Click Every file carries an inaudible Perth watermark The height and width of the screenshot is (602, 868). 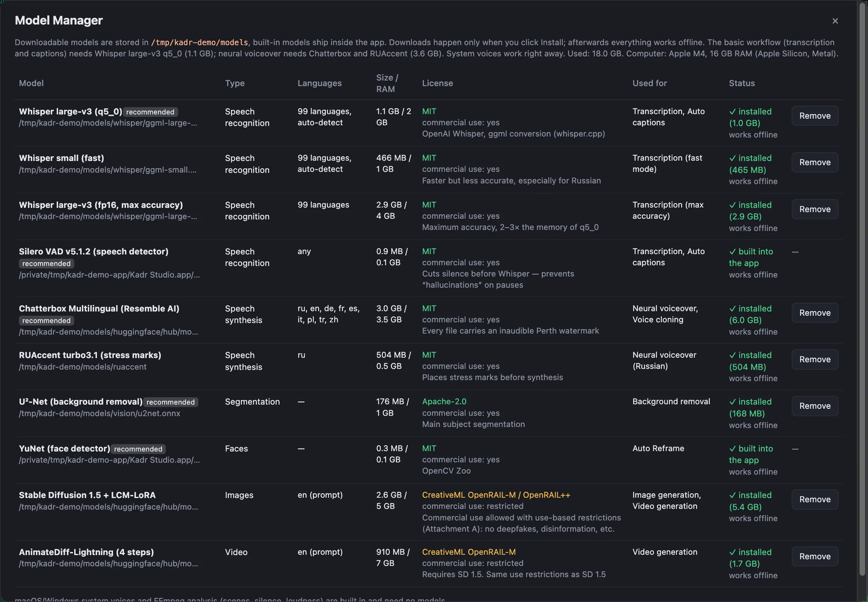click(510, 331)
